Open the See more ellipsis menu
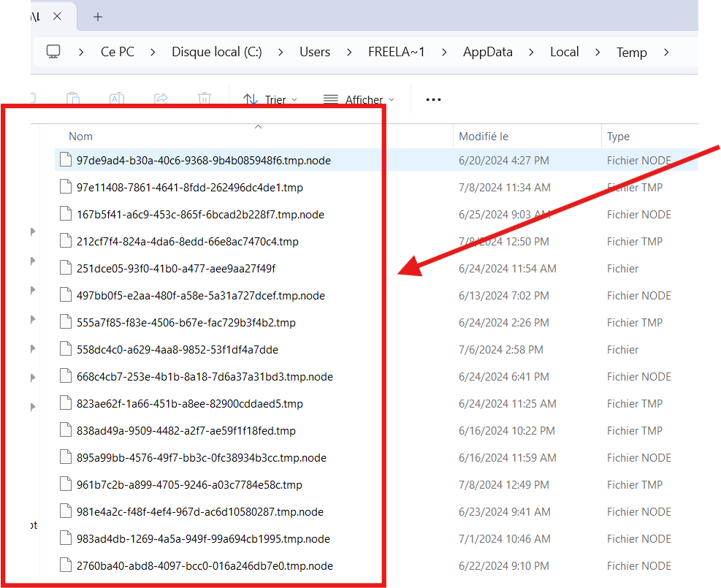Image resolution: width=721 pixels, height=588 pixels. pos(433,99)
